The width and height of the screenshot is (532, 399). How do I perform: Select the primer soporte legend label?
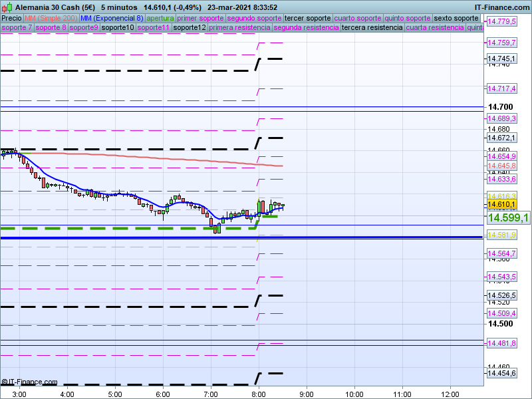(201, 18)
